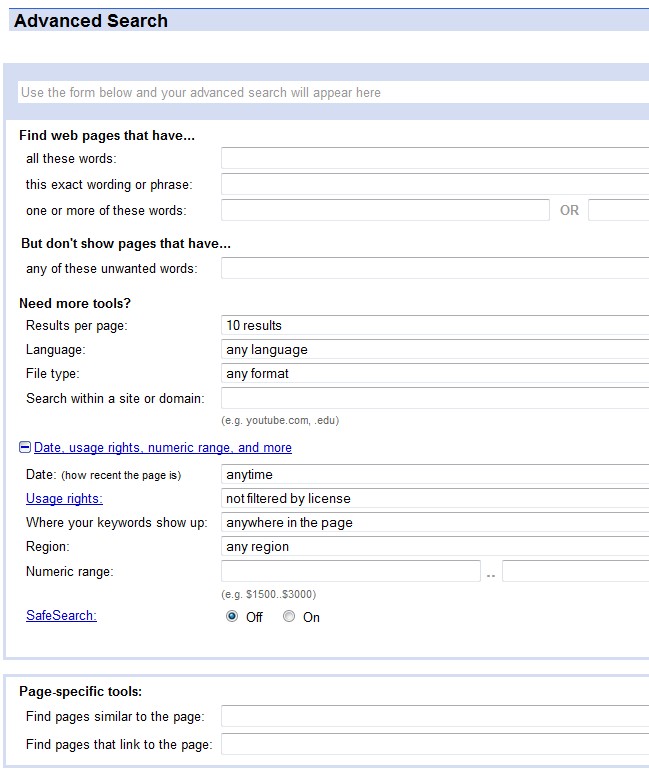Viewport: 649px width, 774px height.
Task: Open the 'any region' dropdown
Action: (435, 547)
